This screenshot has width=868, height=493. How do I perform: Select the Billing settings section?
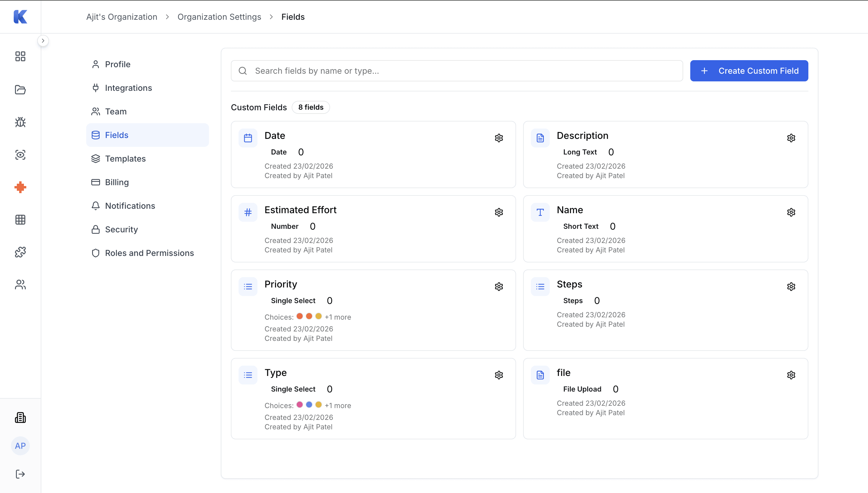coord(117,182)
